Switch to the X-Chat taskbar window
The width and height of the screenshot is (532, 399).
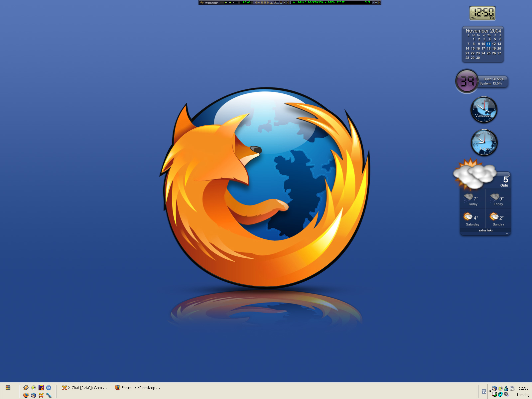[84, 388]
